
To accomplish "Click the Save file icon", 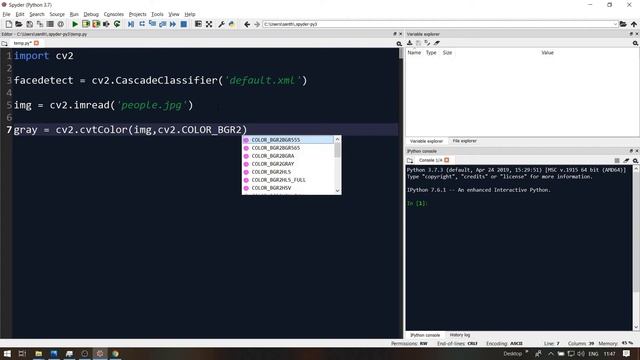I will [29, 24].
